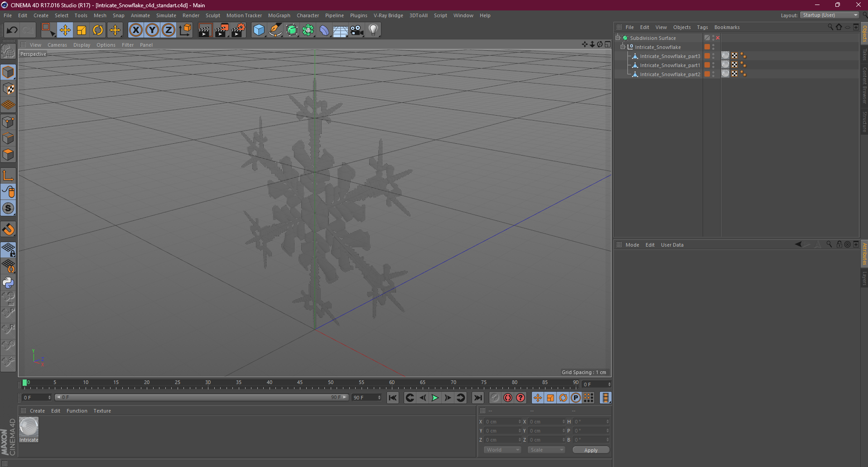
Task: Switch to Texture mode
Action: pos(8,89)
